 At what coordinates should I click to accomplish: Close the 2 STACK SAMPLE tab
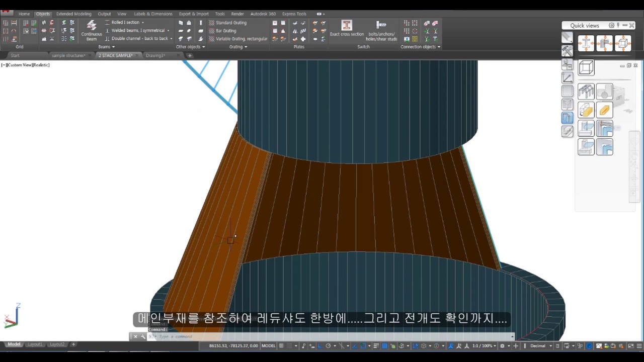(137, 55)
